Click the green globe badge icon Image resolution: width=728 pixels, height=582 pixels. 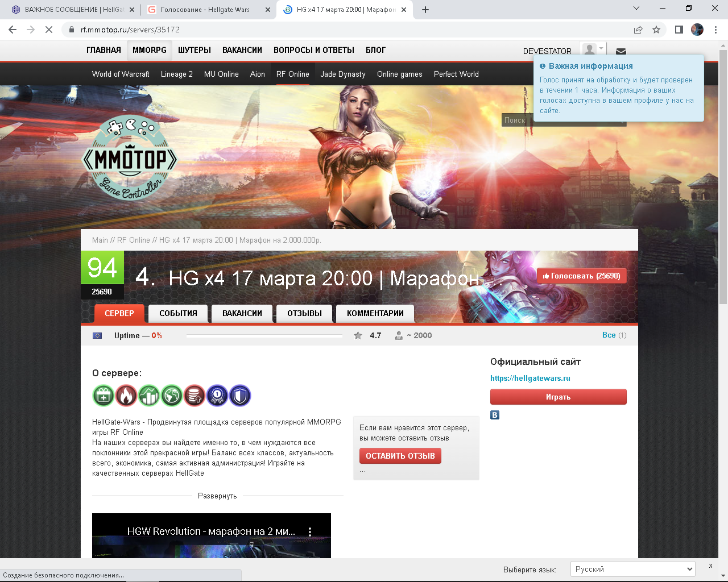[x=172, y=395]
